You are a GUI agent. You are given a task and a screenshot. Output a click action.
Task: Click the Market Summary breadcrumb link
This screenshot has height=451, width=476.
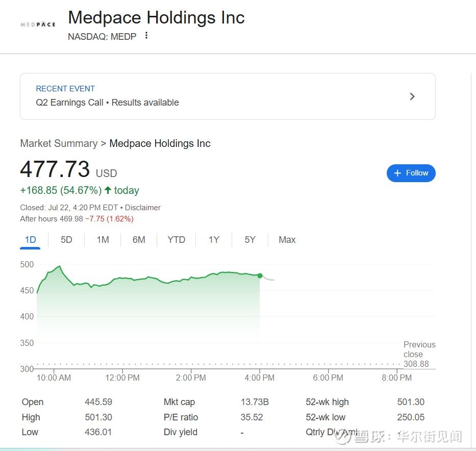tap(59, 143)
